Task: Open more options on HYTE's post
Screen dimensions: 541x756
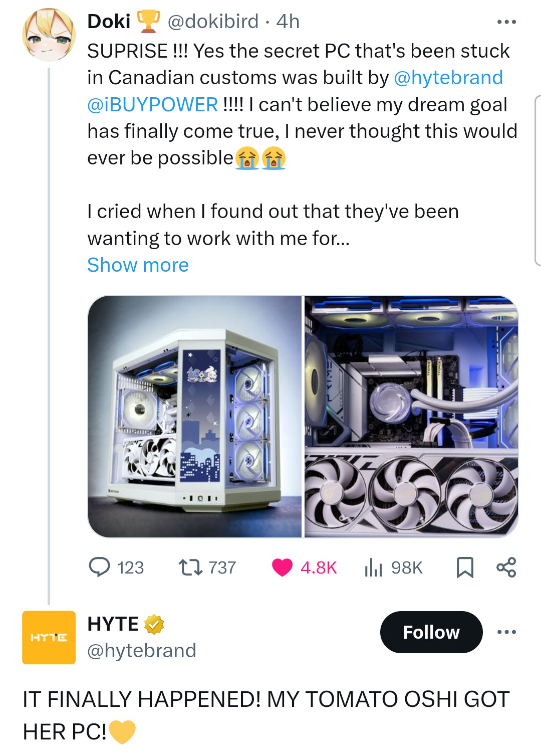Action: point(506,632)
